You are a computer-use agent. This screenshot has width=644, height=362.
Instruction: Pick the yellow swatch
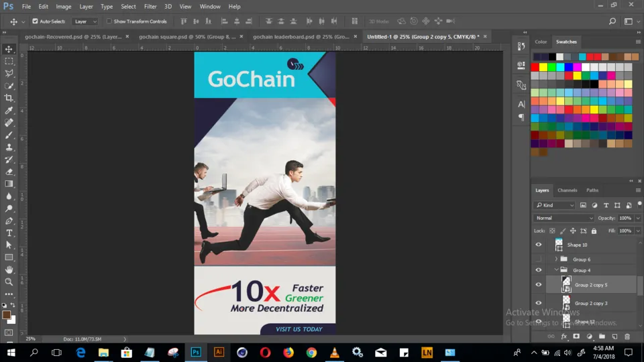(x=543, y=67)
